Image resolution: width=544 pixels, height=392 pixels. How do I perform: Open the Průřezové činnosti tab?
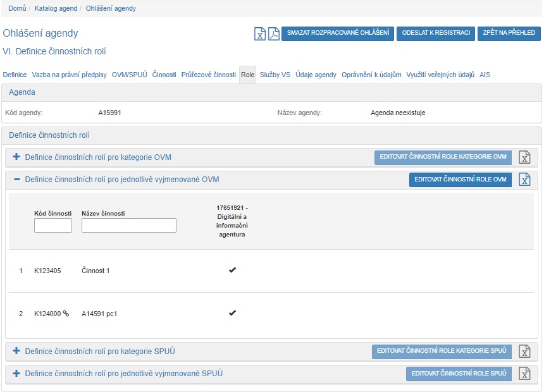(208, 75)
